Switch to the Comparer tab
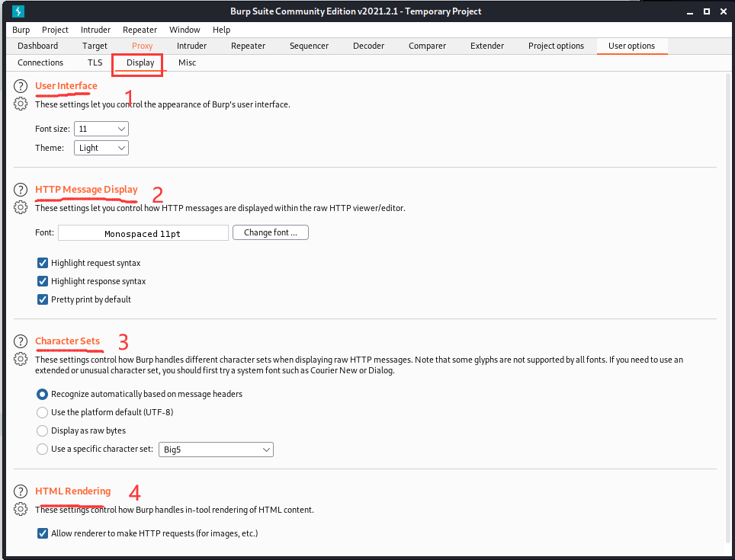 tap(427, 46)
